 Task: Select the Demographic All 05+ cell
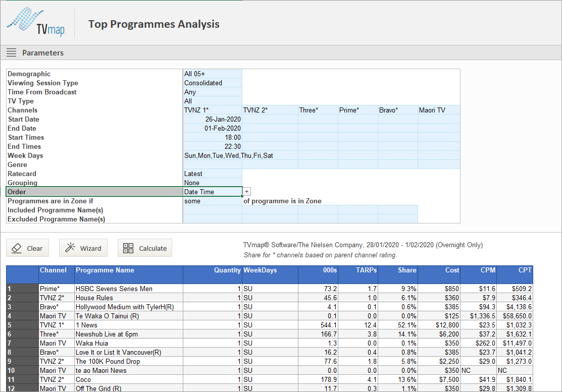[213, 74]
